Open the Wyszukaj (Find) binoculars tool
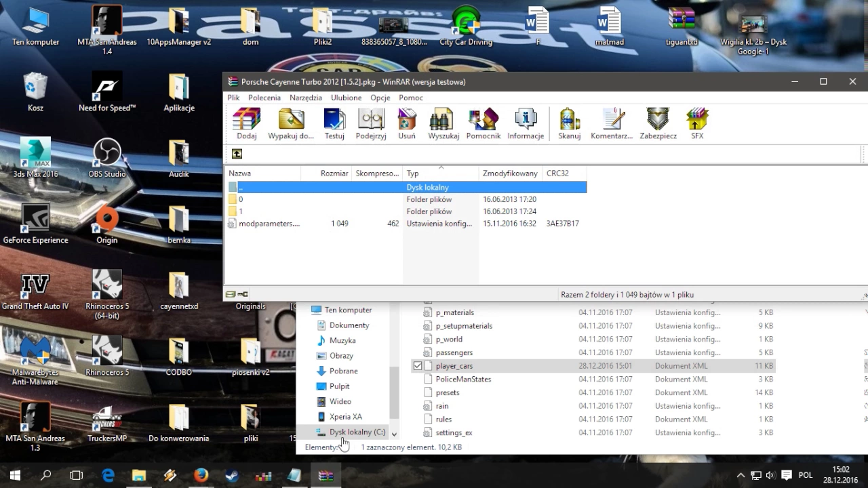This screenshot has width=868, height=488. click(x=443, y=123)
